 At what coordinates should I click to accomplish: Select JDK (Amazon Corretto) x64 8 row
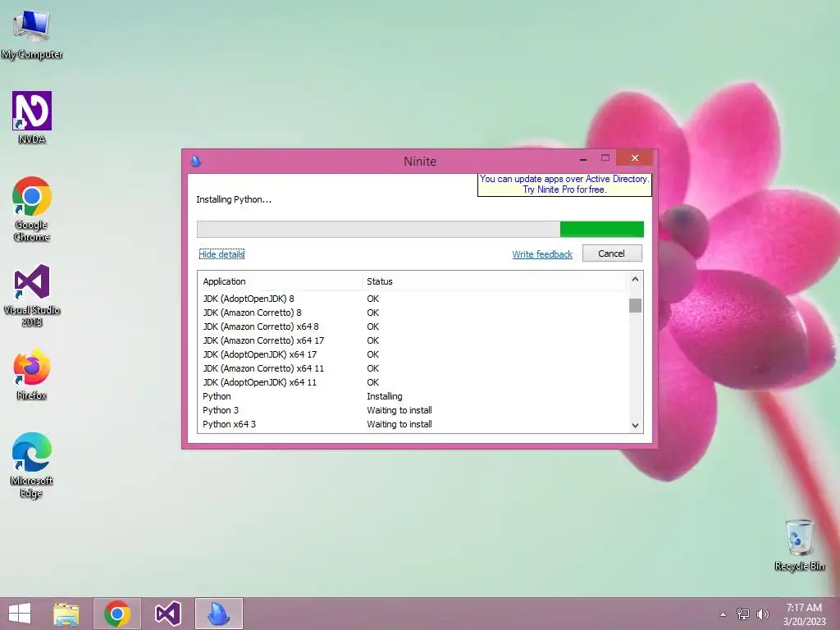click(x=413, y=326)
